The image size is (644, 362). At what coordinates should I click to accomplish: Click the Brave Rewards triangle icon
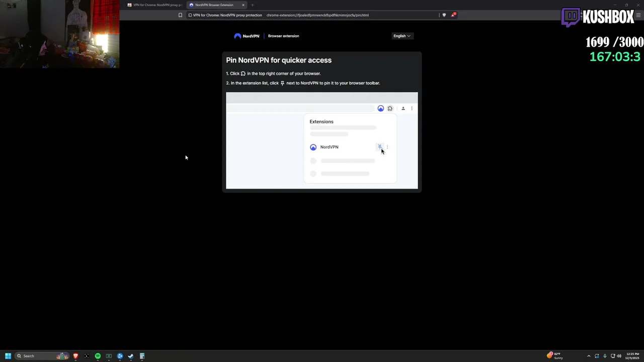click(x=453, y=15)
